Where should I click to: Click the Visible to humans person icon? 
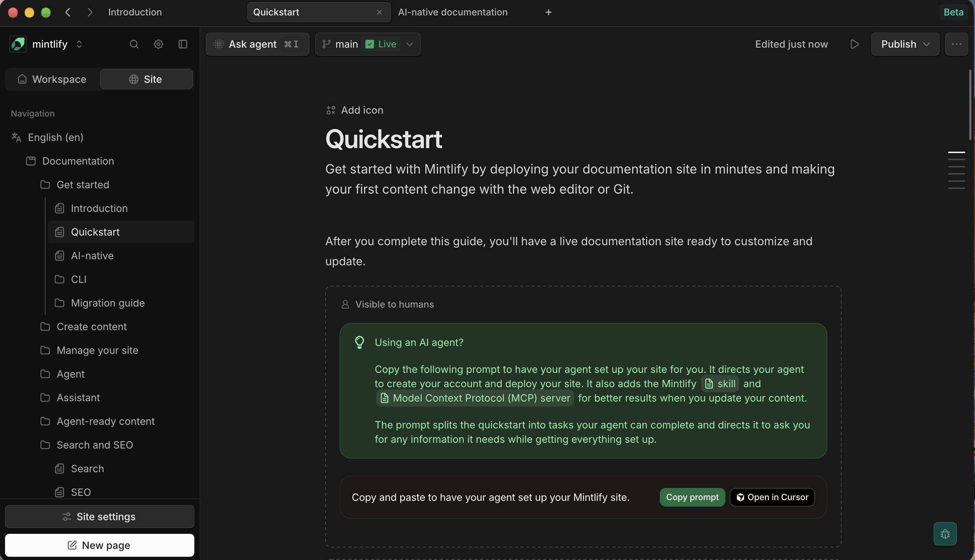[x=345, y=304]
